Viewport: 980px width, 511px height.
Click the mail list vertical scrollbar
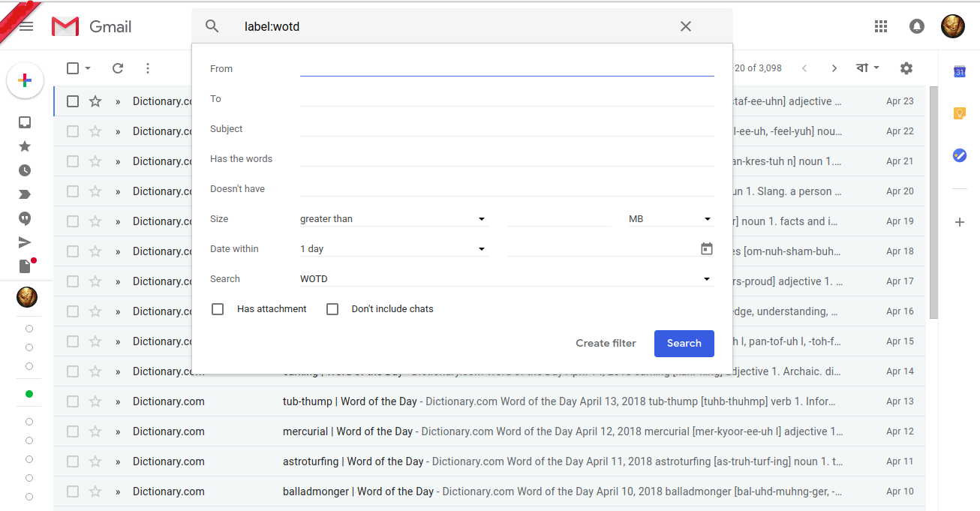(933, 203)
